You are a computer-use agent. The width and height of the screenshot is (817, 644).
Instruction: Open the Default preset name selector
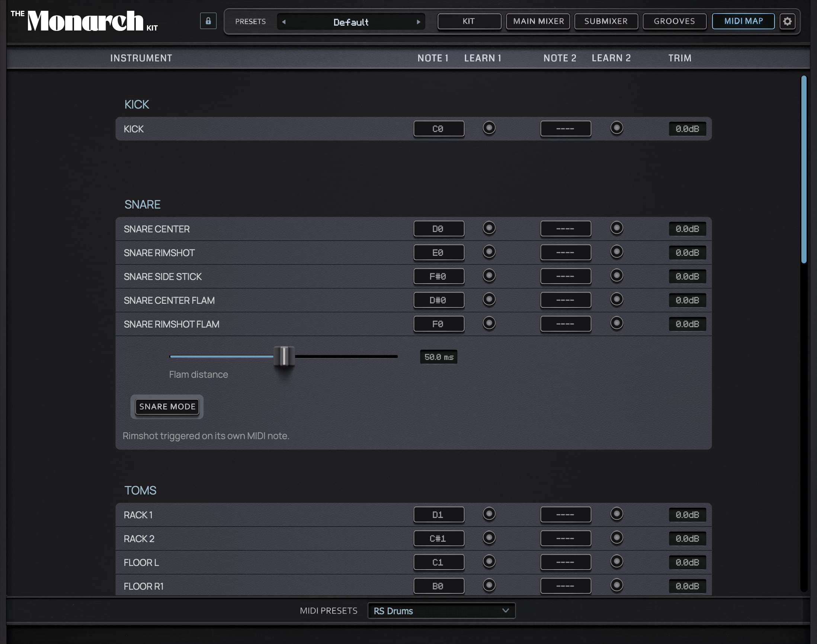tap(351, 22)
